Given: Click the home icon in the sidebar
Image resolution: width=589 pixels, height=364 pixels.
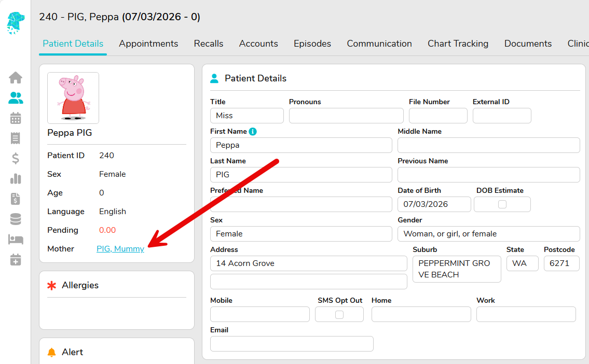Looking at the screenshot, I should click(x=16, y=78).
